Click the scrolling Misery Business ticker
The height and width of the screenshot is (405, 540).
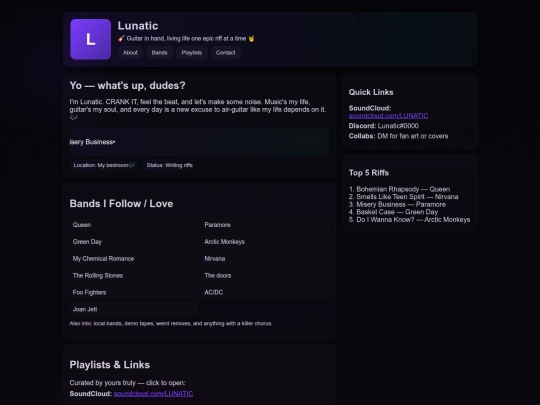pyautogui.click(x=199, y=142)
